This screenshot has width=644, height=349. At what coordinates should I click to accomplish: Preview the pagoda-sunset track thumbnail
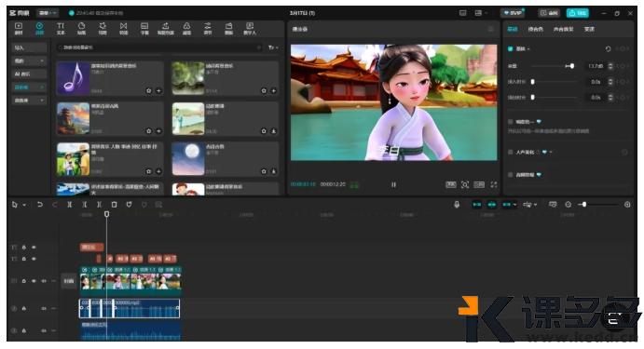[73, 118]
